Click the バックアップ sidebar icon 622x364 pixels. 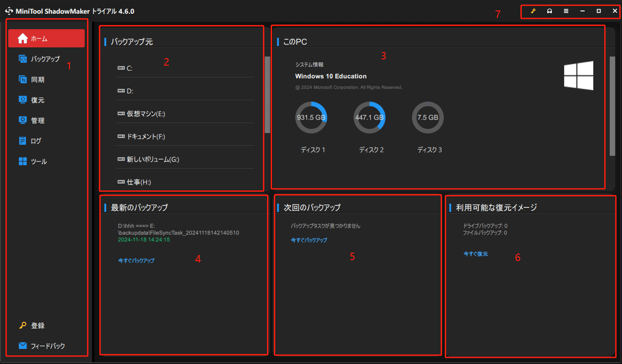pos(23,59)
